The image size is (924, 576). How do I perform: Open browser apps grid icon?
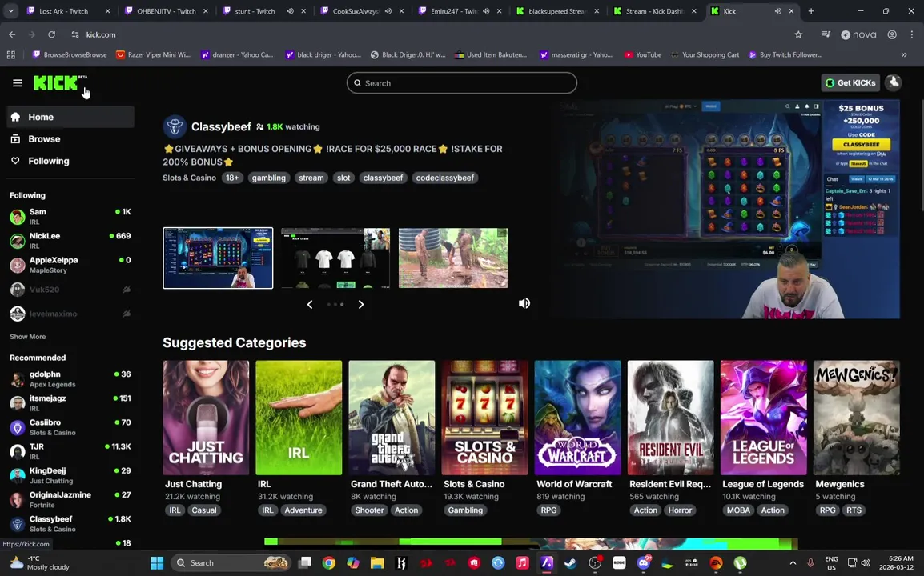click(10, 54)
